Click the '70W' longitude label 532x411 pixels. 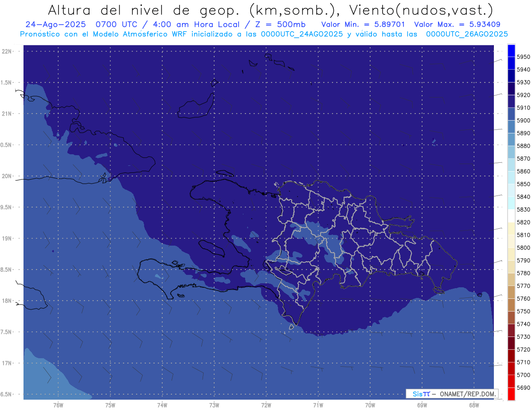click(370, 405)
